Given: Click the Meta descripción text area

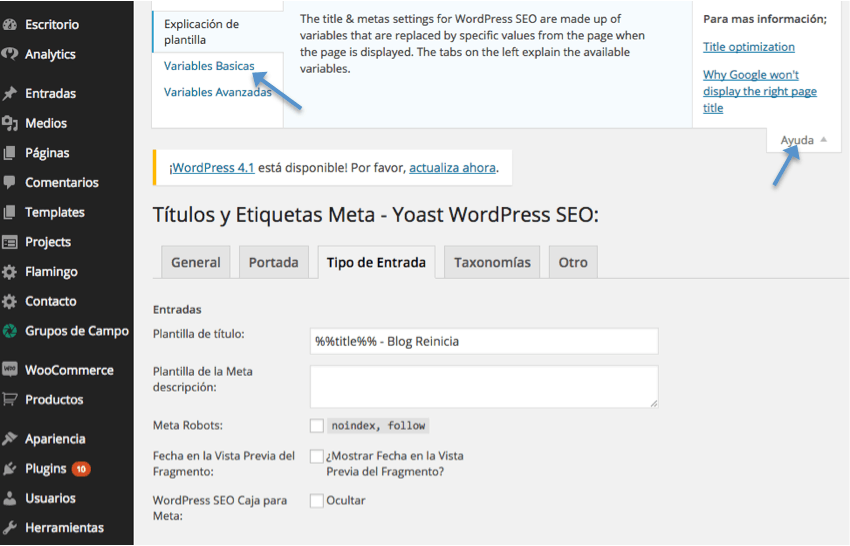Looking at the screenshot, I should pyautogui.click(x=484, y=386).
